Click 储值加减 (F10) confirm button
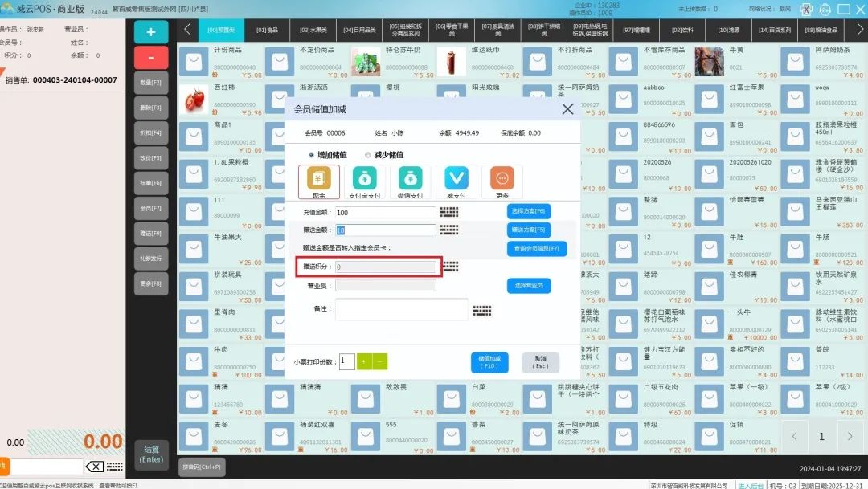Image resolution: width=868 pixels, height=489 pixels. pyautogui.click(x=489, y=362)
